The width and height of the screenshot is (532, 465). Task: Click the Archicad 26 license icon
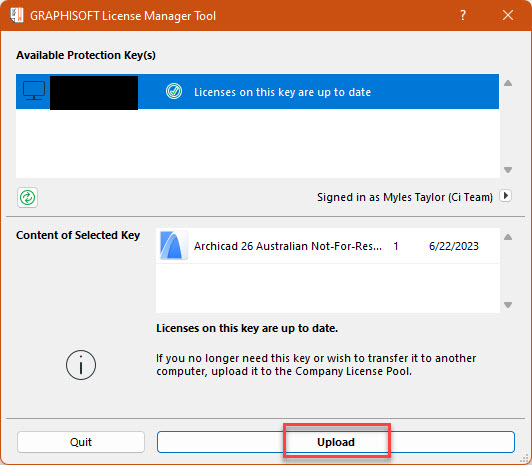(x=173, y=246)
